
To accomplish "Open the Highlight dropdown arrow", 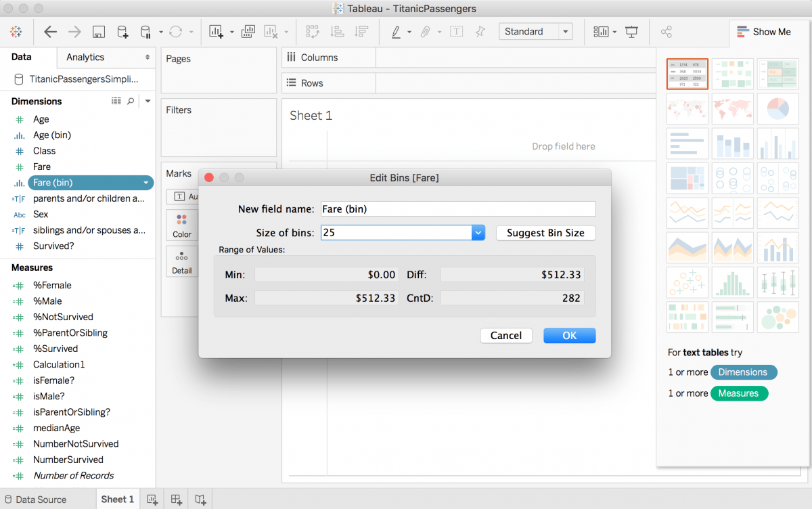I will [409, 32].
